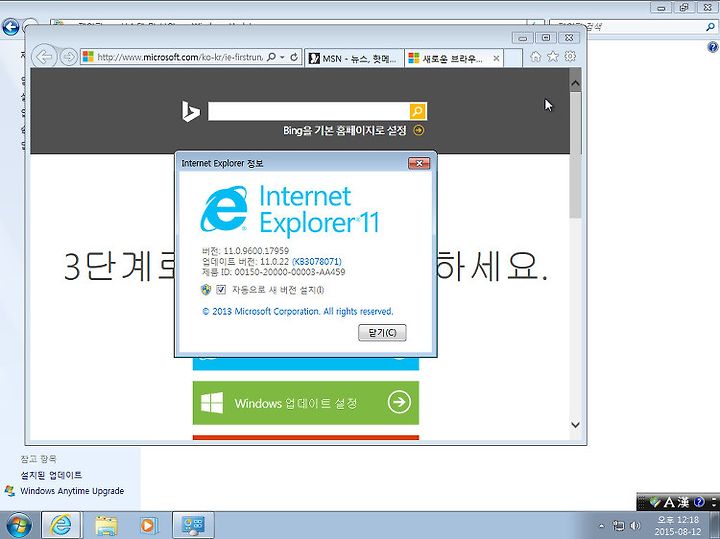This screenshot has height=539, width=720.
Task: Click the vertical scrollbar thumb
Action: point(575,155)
